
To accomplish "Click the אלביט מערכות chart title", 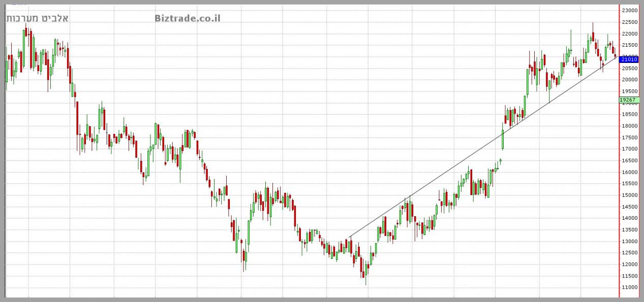I will pyautogui.click(x=37, y=18).
